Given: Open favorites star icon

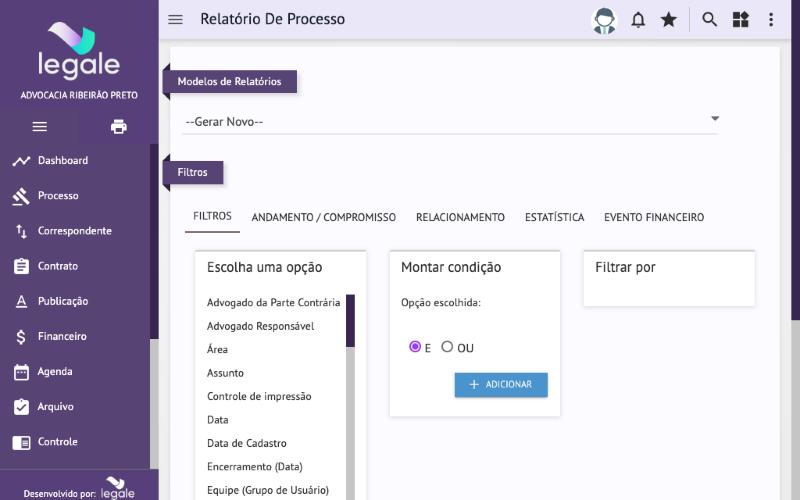Looking at the screenshot, I should pos(668,20).
